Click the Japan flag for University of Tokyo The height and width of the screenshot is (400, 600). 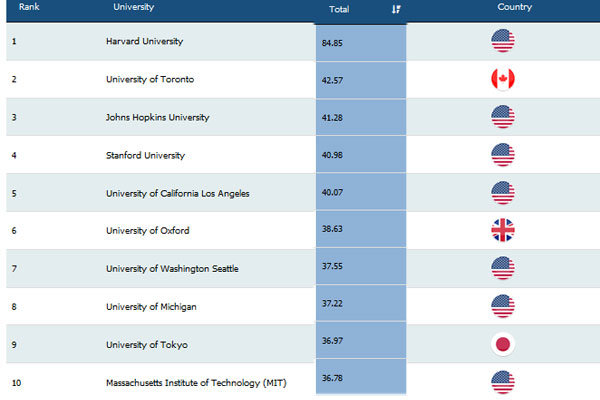coord(503,344)
